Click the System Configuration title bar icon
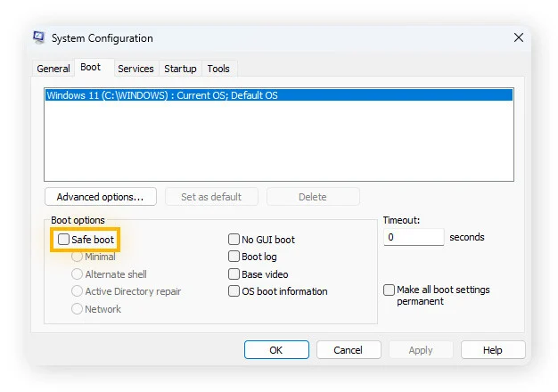Screen dimensions: 558x392 click(39, 38)
